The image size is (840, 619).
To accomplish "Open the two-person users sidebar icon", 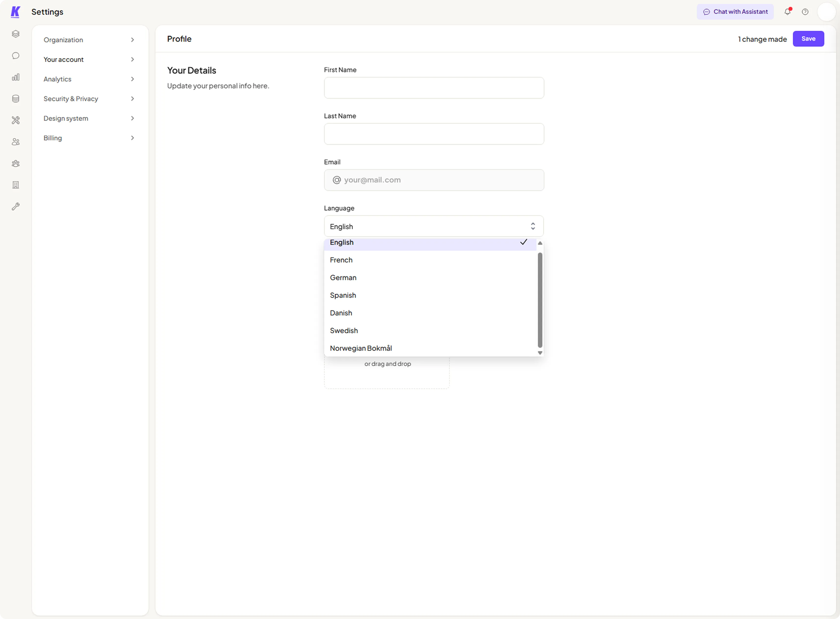I will point(16,142).
